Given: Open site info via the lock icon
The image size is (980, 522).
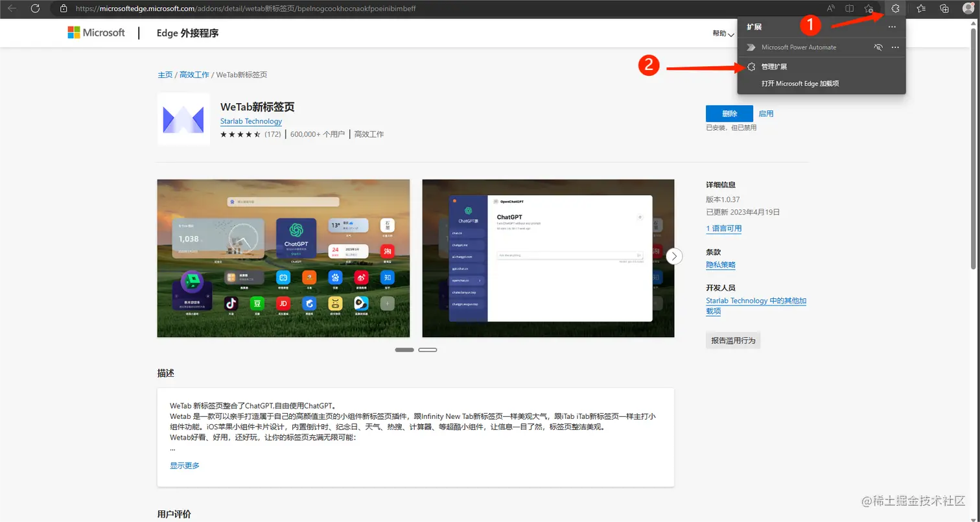Looking at the screenshot, I should (63, 8).
